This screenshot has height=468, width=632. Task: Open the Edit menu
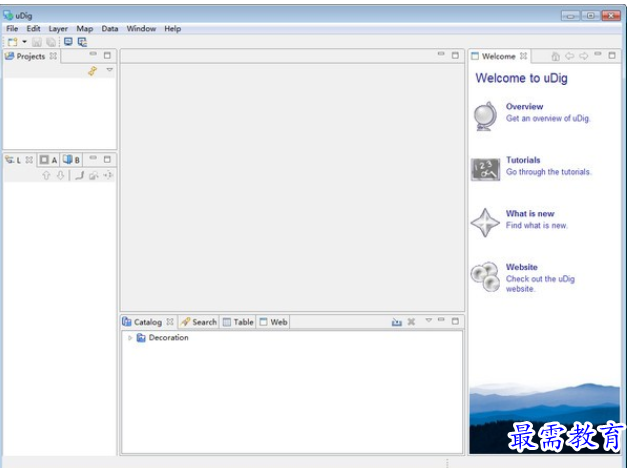point(33,29)
